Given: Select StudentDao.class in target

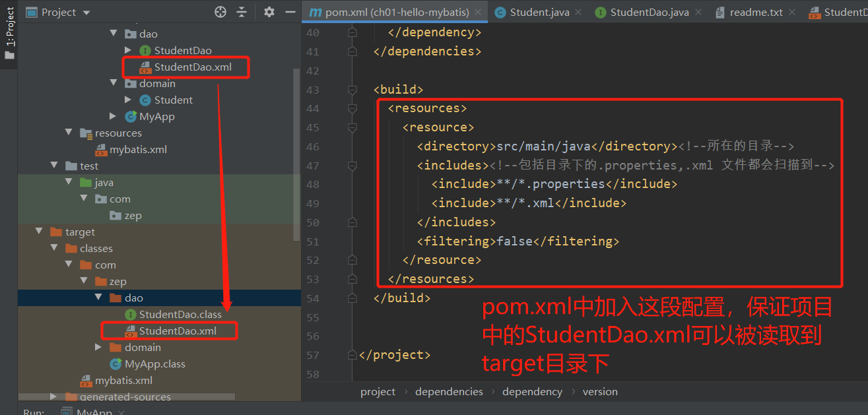Looking at the screenshot, I should (x=180, y=314).
